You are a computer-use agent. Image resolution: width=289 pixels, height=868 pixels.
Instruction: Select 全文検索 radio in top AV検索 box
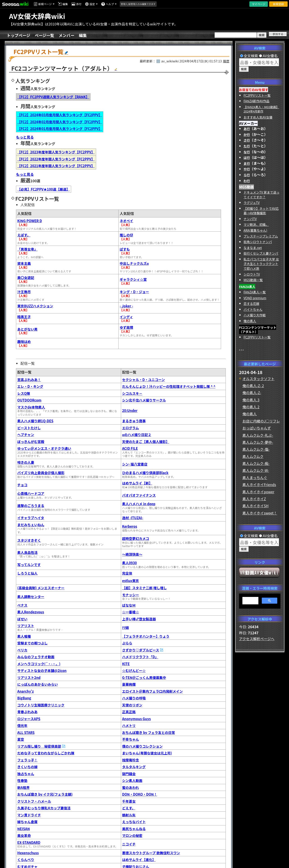[242, 56]
